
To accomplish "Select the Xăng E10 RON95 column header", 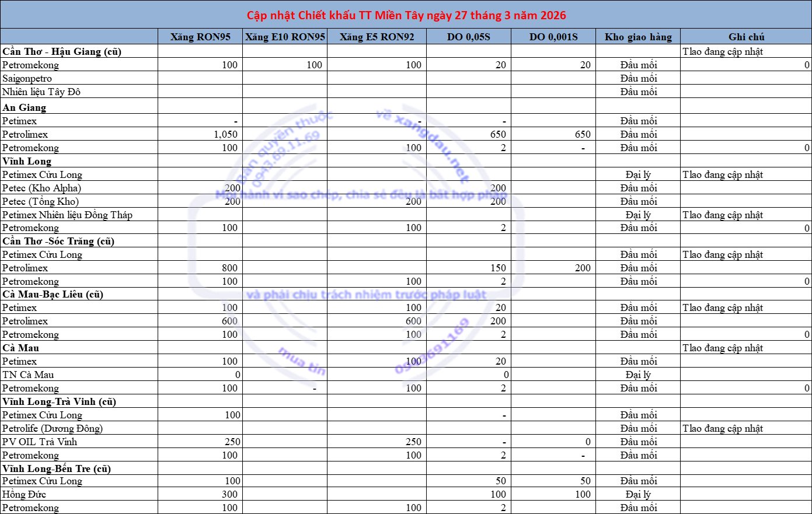I will (x=285, y=37).
